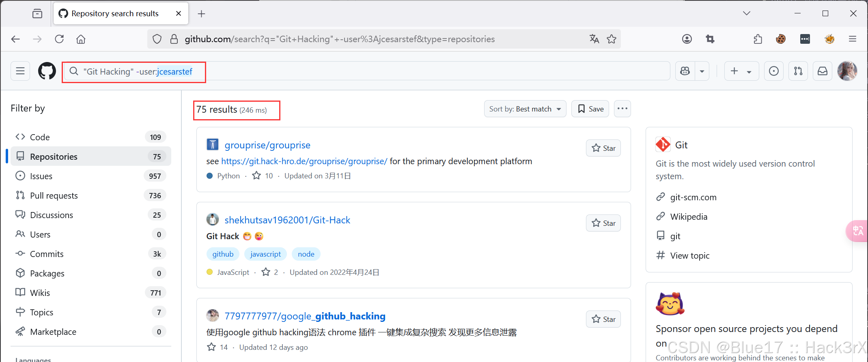
Task: Expand the list all tabs chevron
Action: [747, 13]
